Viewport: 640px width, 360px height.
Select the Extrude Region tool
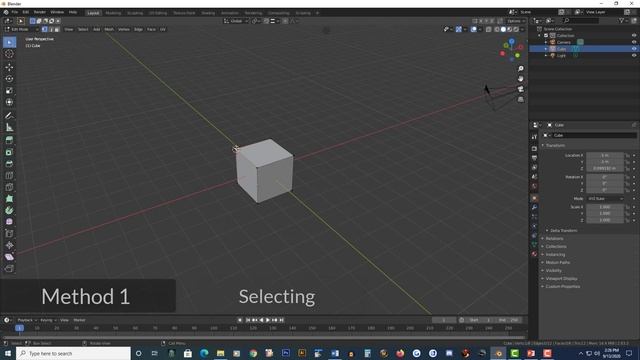(x=9, y=140)
